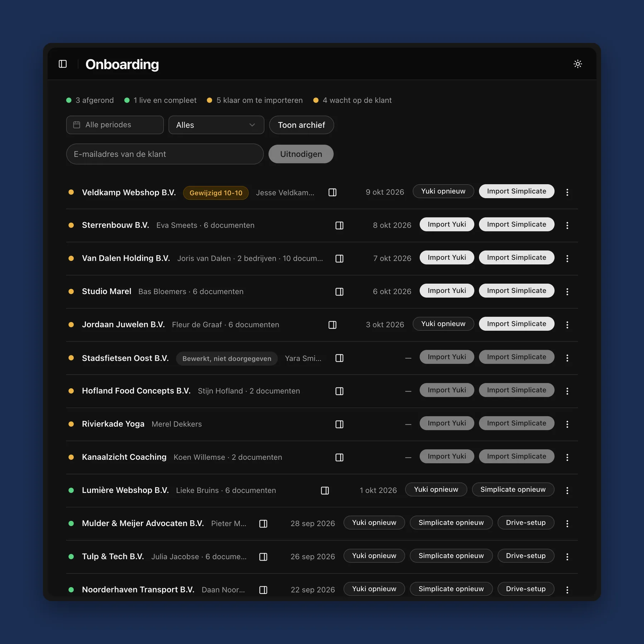
Task: Open the more-options menu for Veldkamp Webshop B.V.
Action: 567,192
